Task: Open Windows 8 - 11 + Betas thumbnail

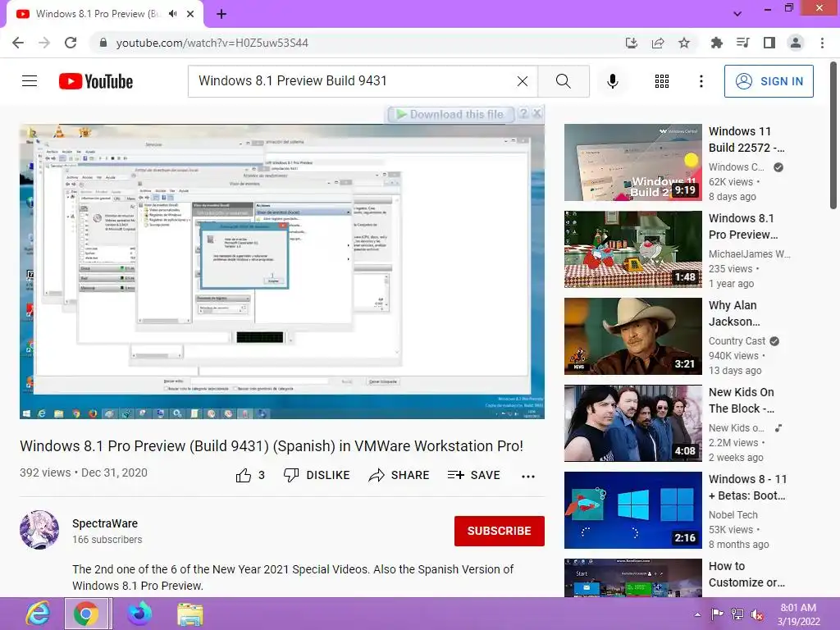Action: click(x=632, y=510)
